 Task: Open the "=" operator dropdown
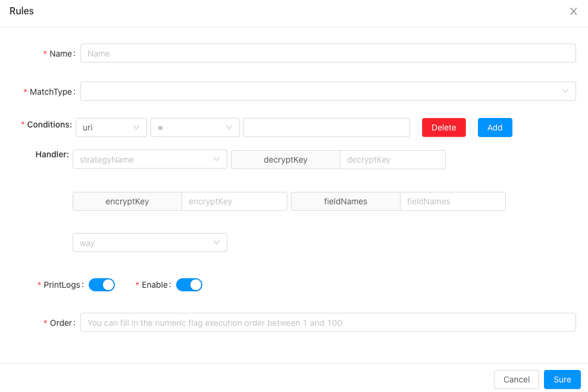coord(195,127)
